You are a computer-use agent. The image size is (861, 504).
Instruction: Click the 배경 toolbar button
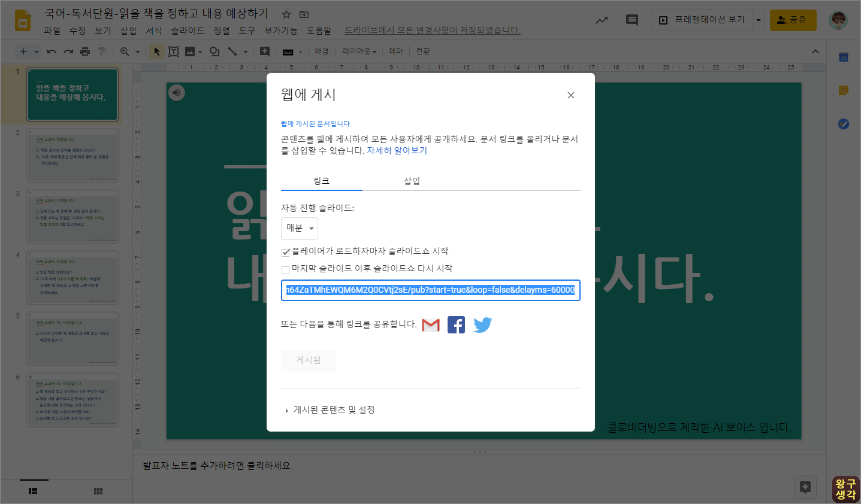click(322, 51)
